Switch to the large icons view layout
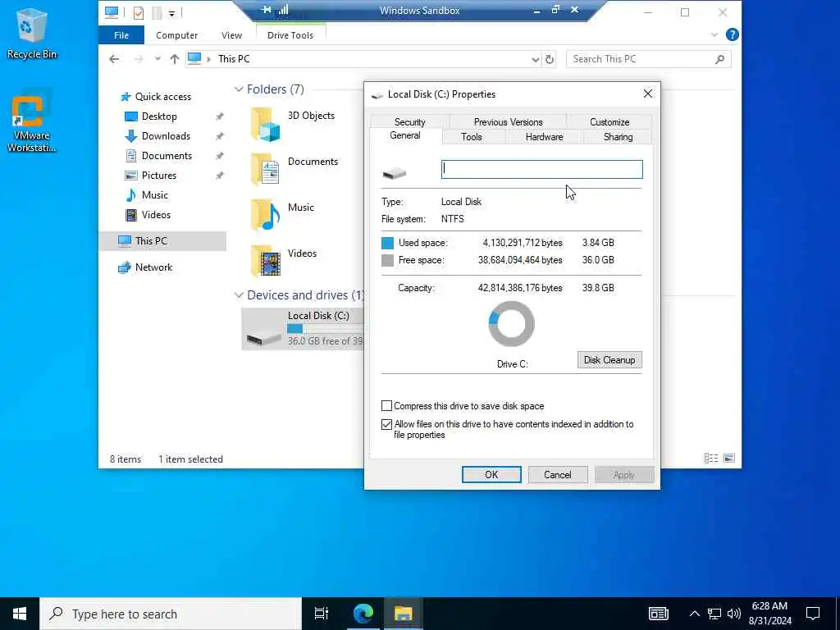The height and width of the screenshot is (630, 840). point(729,459)
